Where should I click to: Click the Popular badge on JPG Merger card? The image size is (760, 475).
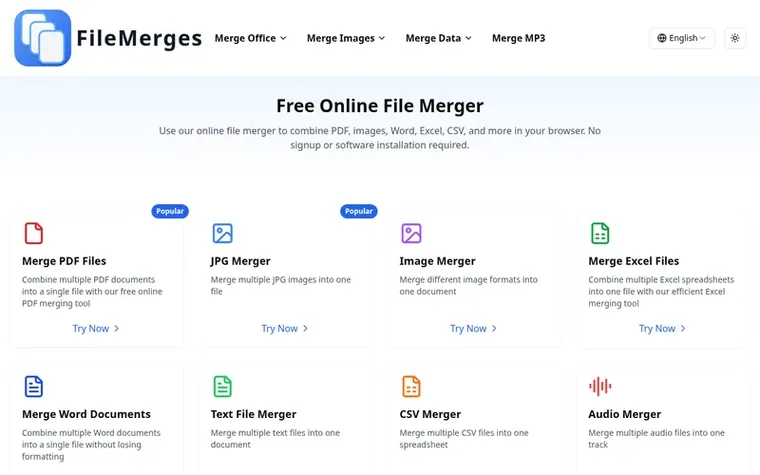(359, 211)
